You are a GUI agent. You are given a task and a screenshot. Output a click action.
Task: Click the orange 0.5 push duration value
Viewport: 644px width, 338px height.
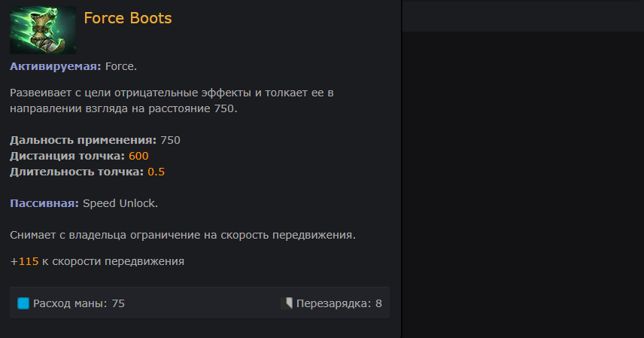(x=156, y=172)
